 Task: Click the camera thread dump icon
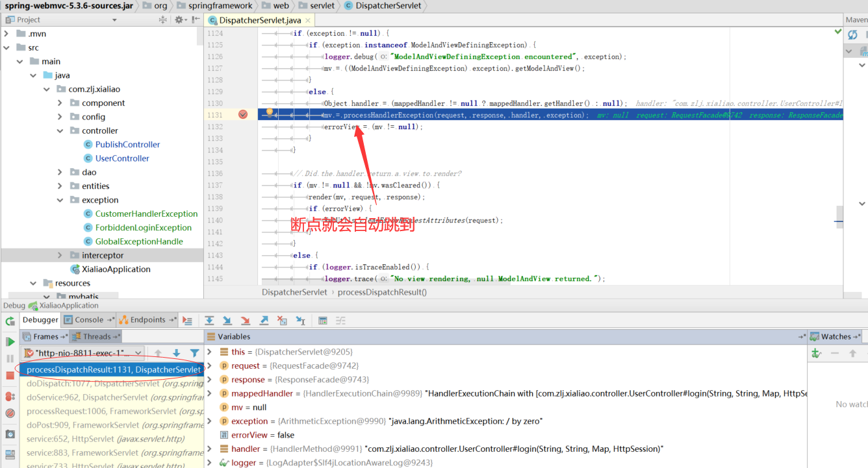coord(10,434)
